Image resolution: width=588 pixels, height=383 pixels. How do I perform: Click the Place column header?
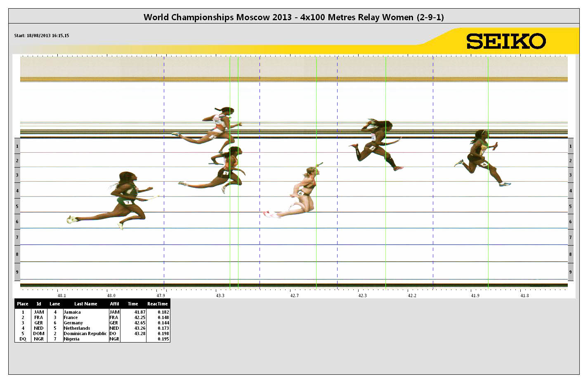click(x=23, y=304)
